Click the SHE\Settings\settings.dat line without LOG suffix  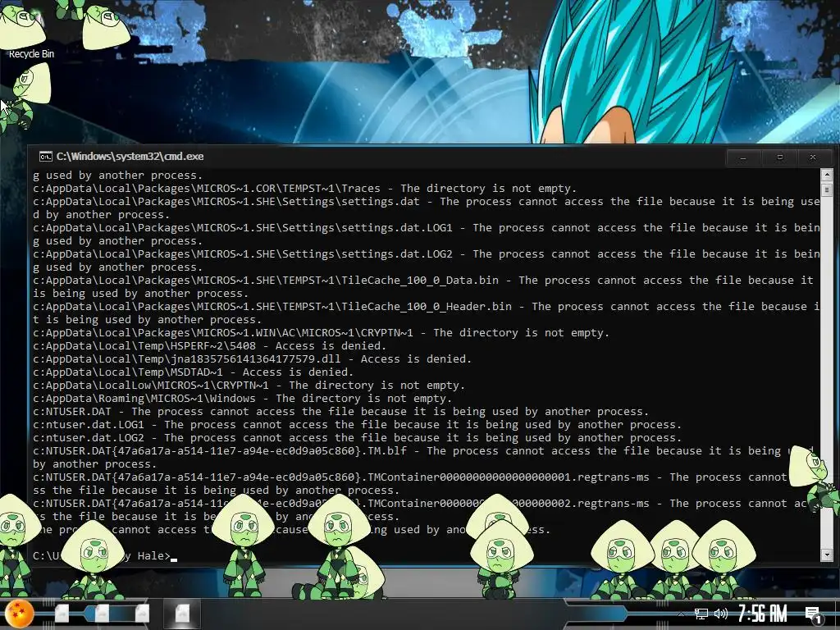point(427,208)
